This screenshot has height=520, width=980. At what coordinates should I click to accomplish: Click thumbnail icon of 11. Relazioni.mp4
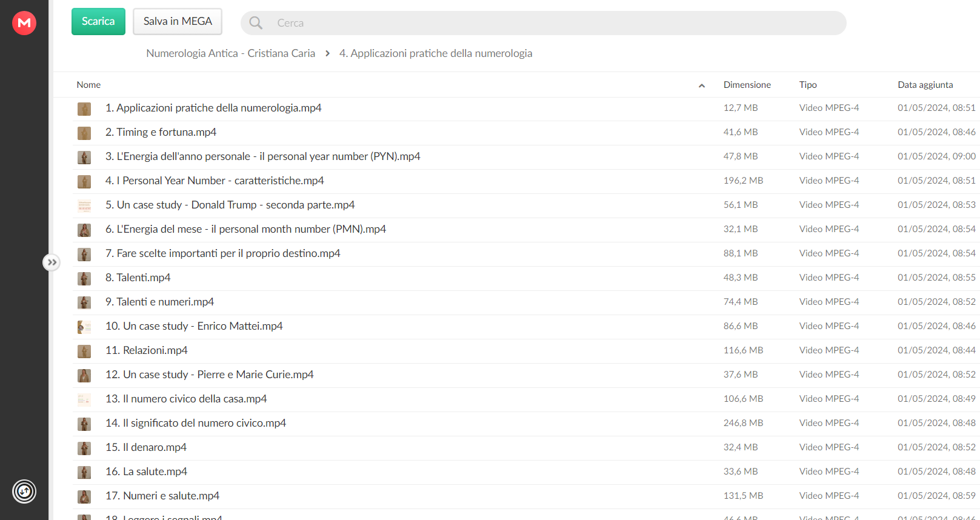click(84, 351)
